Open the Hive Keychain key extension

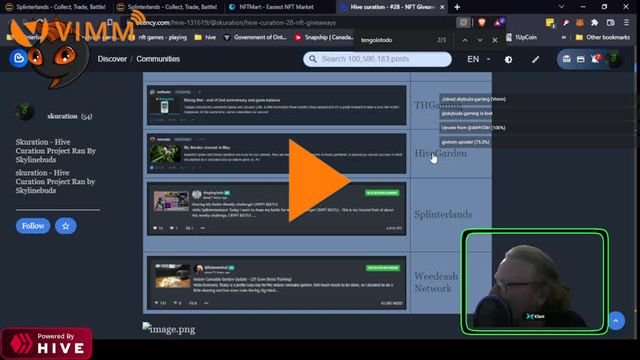(565, 23)
